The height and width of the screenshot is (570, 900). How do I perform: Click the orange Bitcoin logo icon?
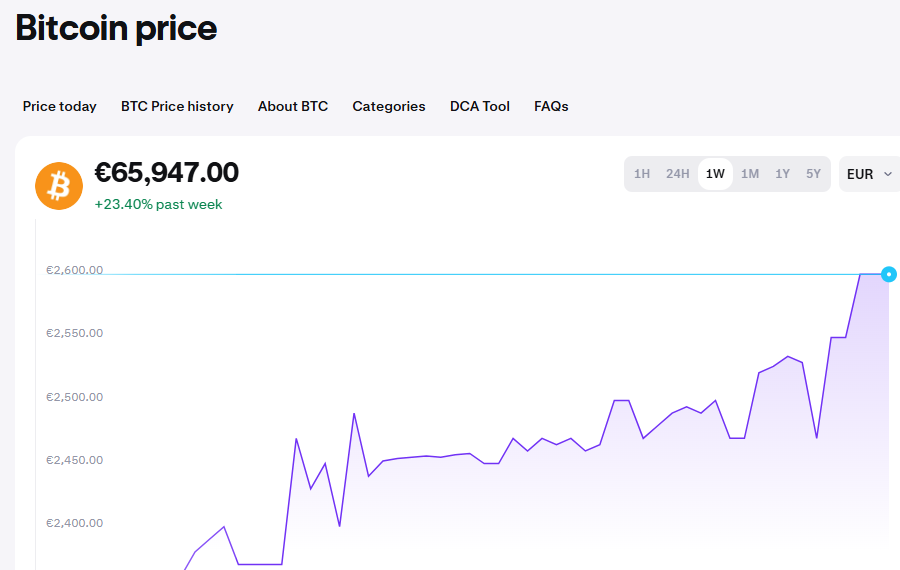[59, 186]
